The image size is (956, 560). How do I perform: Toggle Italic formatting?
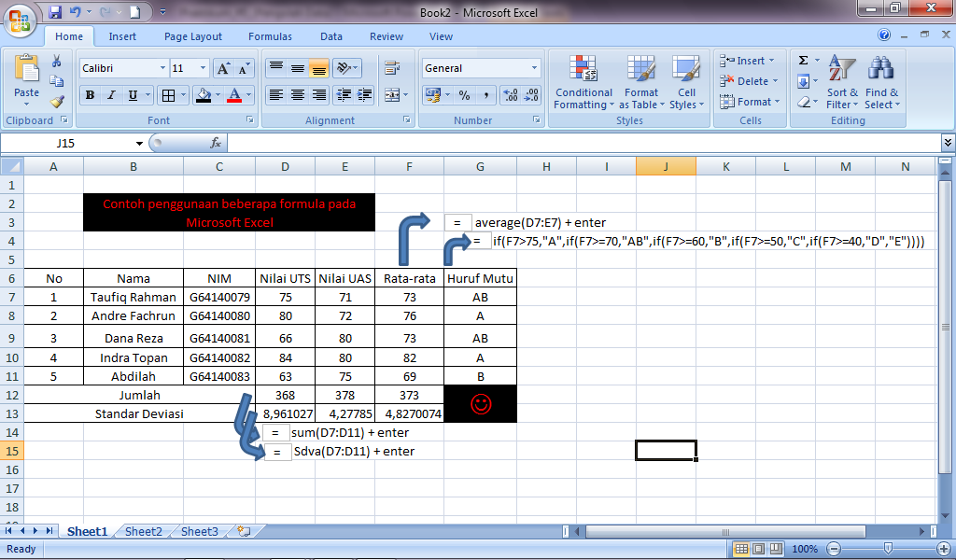coord(111,95)
